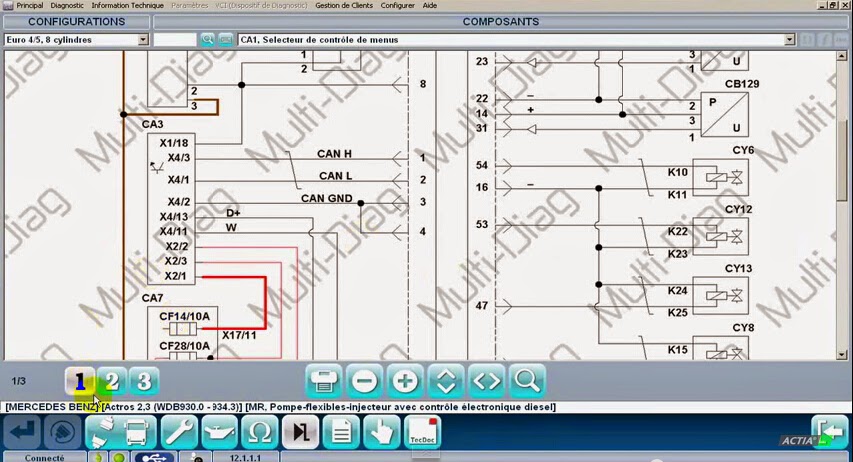The height and width of the screenshot is (462, 853).
Task: Click the CF14/10A fuse label
Action: [184, 317]
